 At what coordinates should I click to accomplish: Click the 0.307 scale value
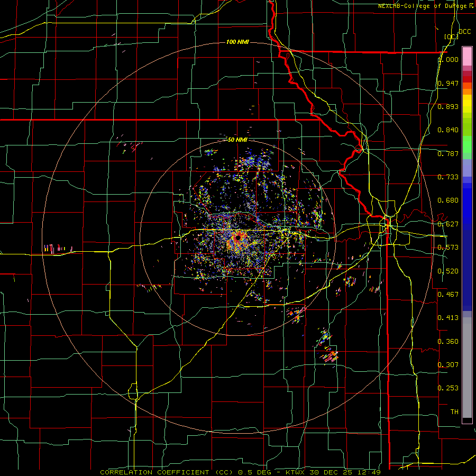pos(448,365)
